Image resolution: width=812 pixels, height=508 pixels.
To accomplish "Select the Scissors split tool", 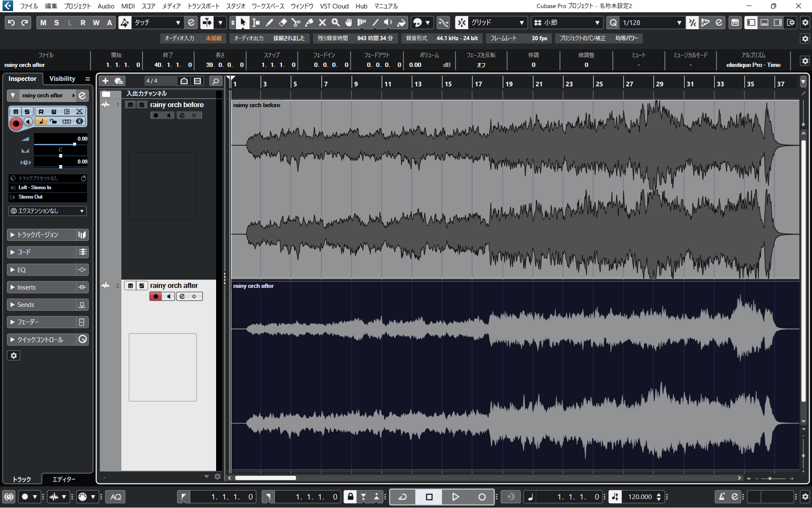I will point(296,22).
